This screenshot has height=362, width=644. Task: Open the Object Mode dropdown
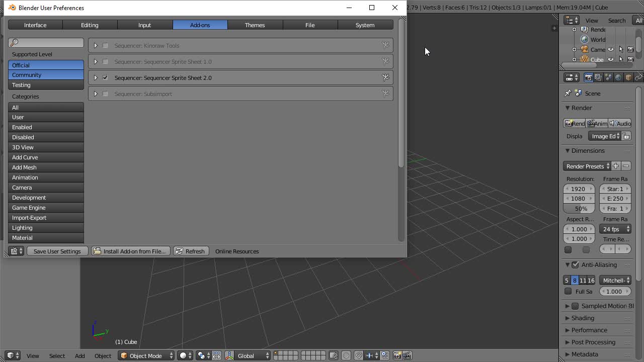tap(146, 355)
